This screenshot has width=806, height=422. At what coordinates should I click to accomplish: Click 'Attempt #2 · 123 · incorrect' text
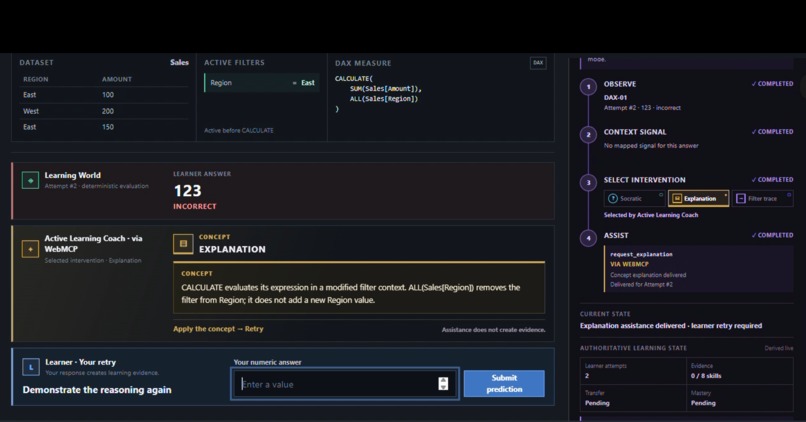coord(642,108)
